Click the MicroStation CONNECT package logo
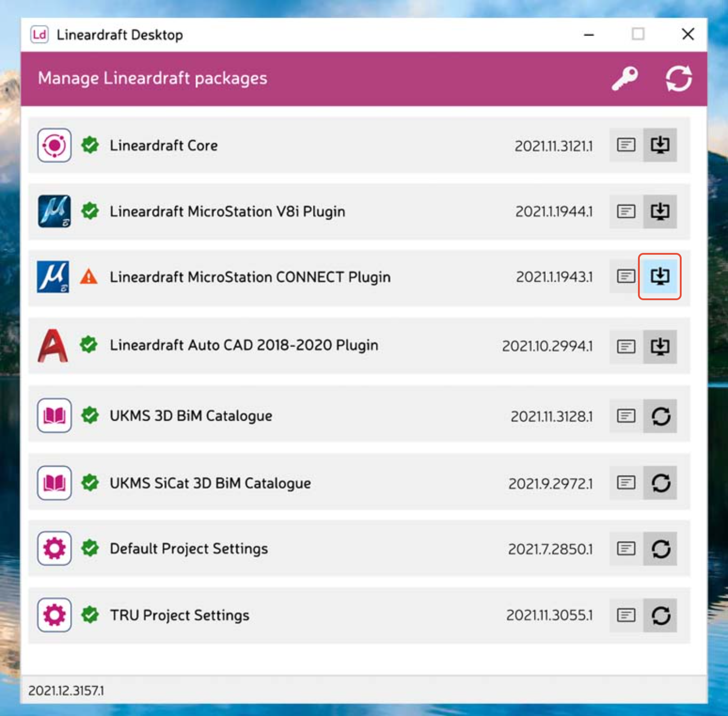The height and width of the screenshot is (716, 728). coord(53,277)
